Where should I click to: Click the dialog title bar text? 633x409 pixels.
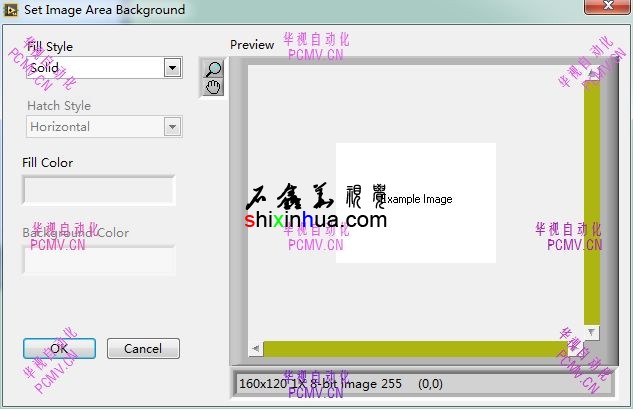[x=104, y=10]
